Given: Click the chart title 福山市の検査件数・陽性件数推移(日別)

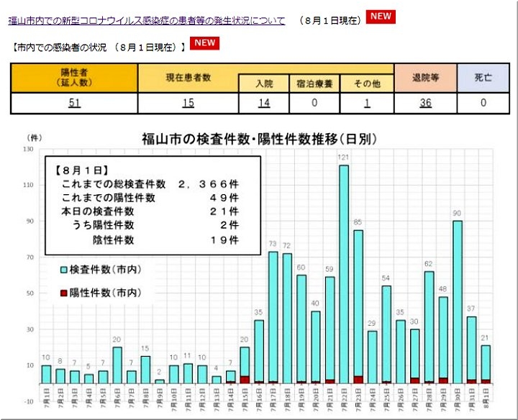Looking at the screenshot, I should [x=258, y=139].
